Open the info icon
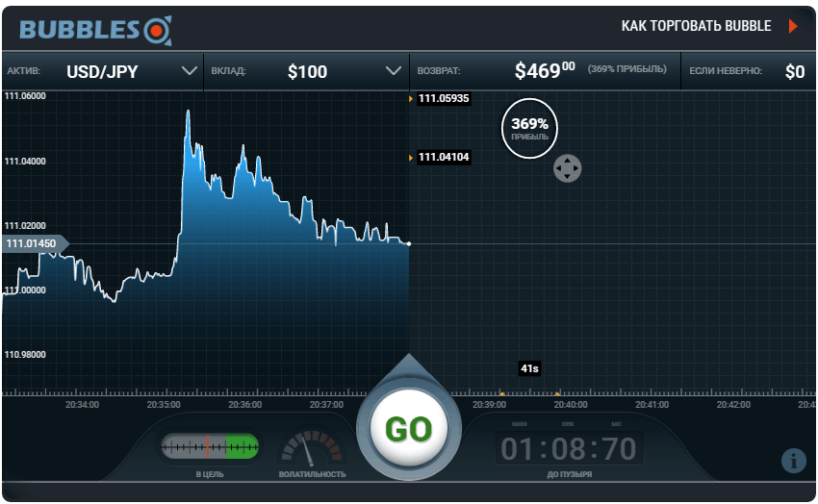The image size is (818, 504). pos(794,460)
